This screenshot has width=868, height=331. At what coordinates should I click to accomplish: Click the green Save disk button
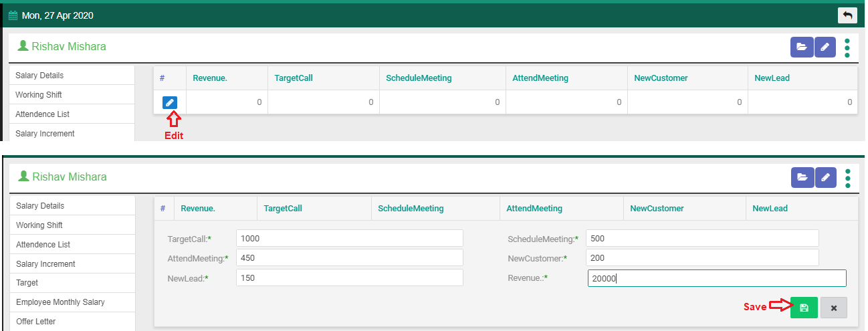click(x=804, y=308)
